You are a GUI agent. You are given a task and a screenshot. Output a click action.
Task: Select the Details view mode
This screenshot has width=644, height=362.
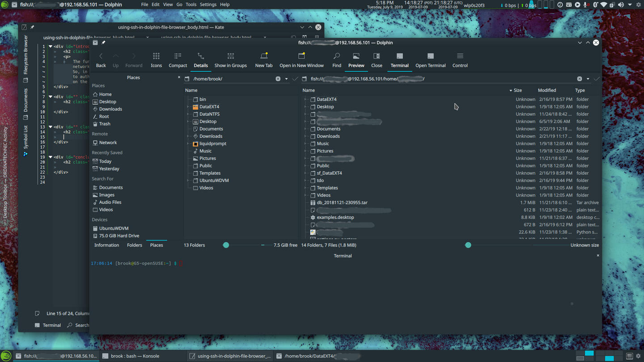(x=201, y=60)
